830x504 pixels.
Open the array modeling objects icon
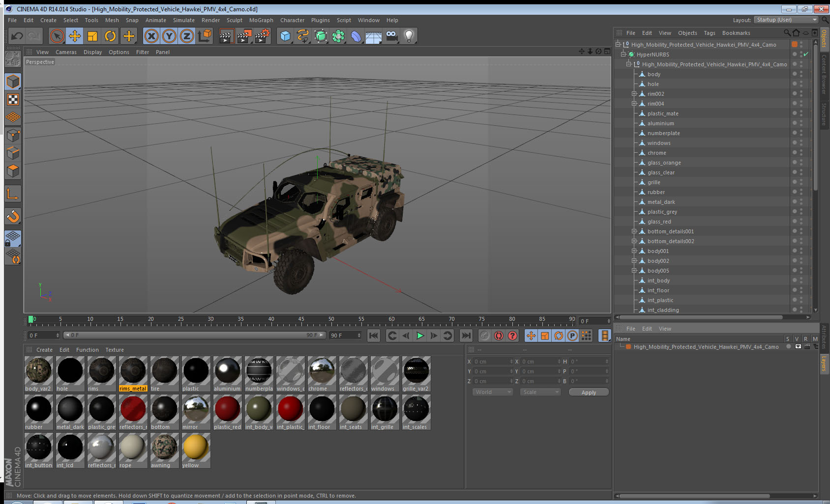click(x=338, y=36)
